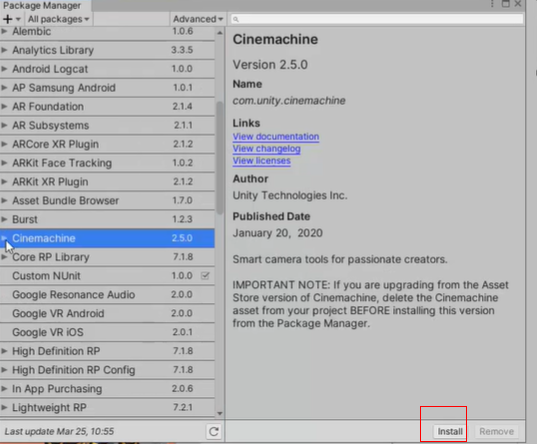Open the All packages filter dropdown

tap(58, 19)
